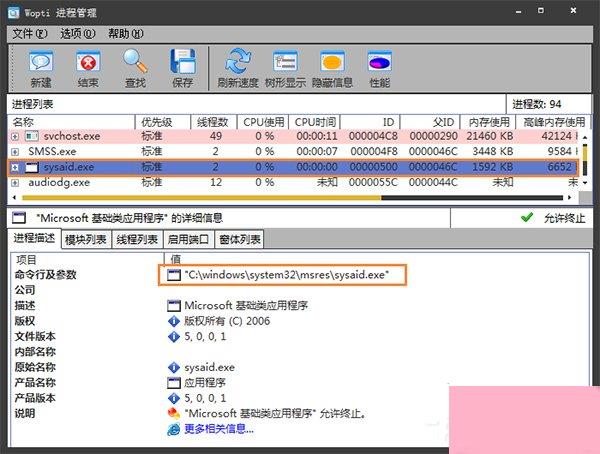Open the 更多相关信息... link
Viewport: 600px width, 454px height.
[x=219, y=429]
